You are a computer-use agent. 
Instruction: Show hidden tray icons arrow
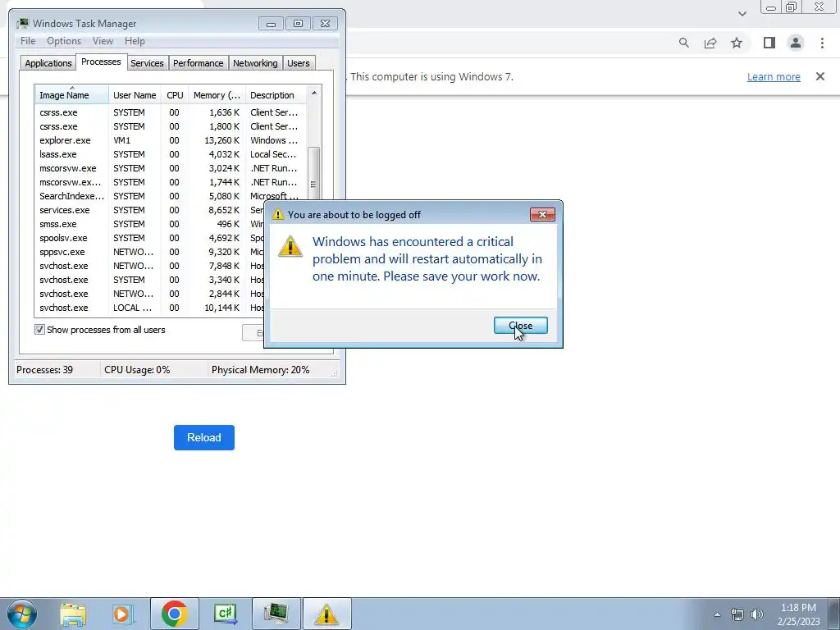pyautogui.click(x=717, y=614)
